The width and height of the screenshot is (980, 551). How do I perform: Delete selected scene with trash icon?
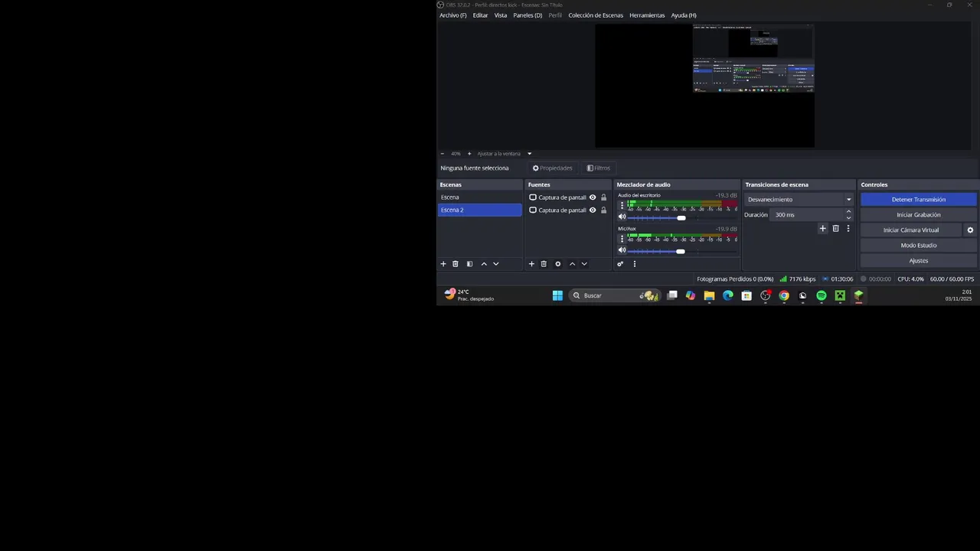456,264
